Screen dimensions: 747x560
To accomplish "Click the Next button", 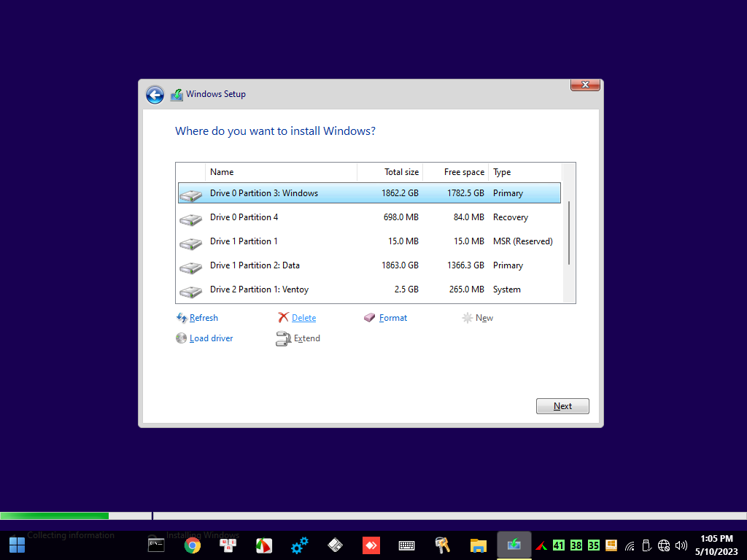I will [562, 406].
